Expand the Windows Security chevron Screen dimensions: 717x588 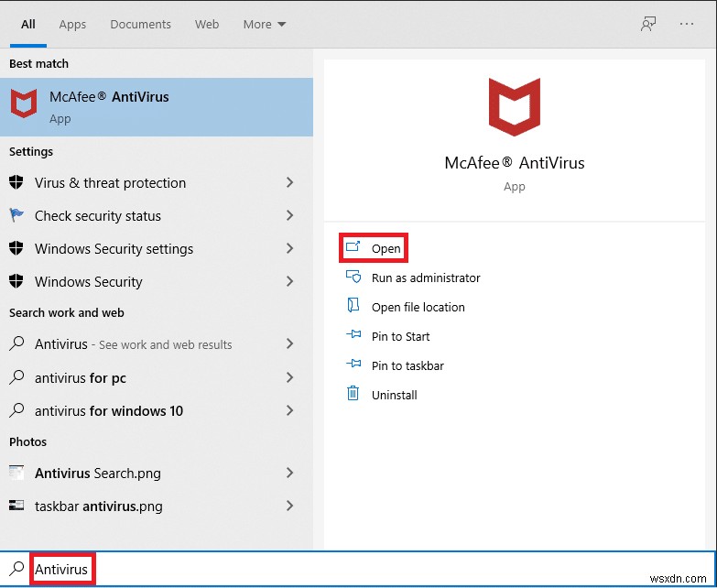coord(289,281)
